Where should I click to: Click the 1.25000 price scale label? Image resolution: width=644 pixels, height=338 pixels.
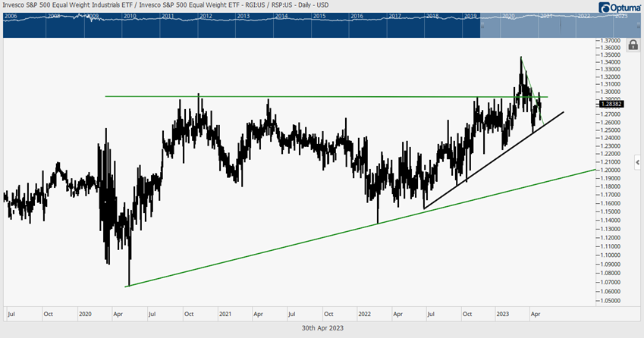pyautogui.click(x=611, y=130)
